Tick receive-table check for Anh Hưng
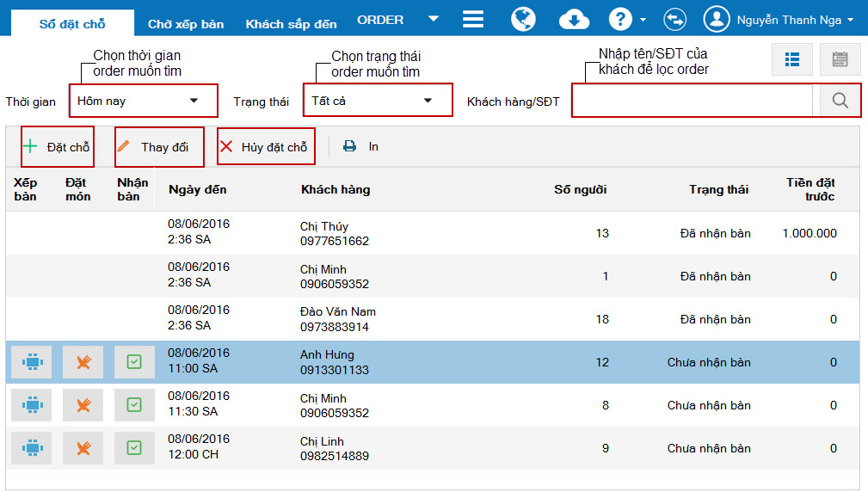868x492 pixels. 134,362
